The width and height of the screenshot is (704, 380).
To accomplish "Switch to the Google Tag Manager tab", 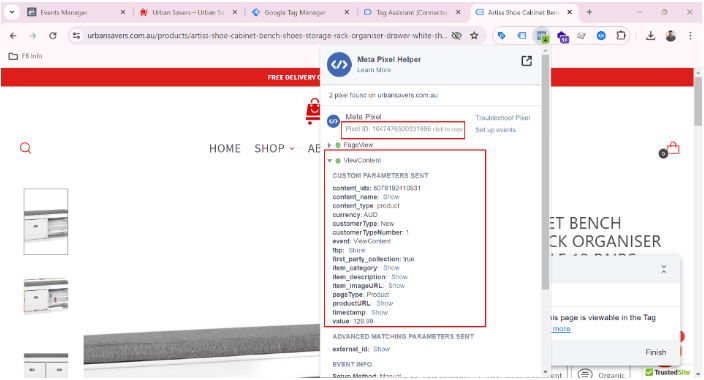I will point(295,13).
